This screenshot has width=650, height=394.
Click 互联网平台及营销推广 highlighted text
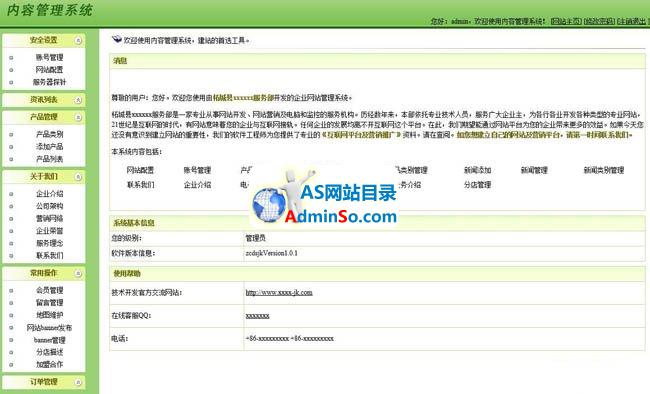(x=360, y=135)
